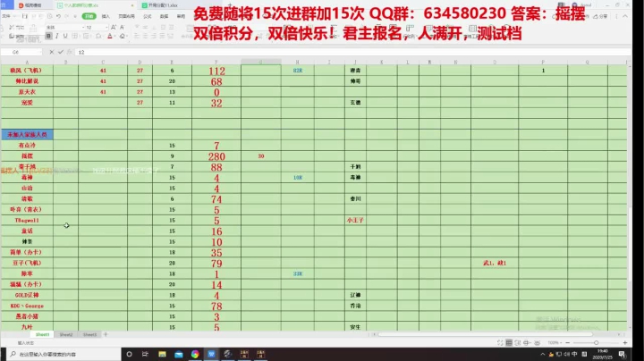
Task: Confirm the formula entry with check mark
Action: (61, 52)
